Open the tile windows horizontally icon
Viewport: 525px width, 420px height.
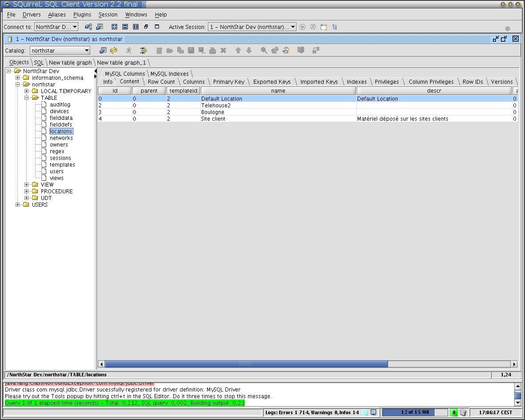(x=125, y=27)
